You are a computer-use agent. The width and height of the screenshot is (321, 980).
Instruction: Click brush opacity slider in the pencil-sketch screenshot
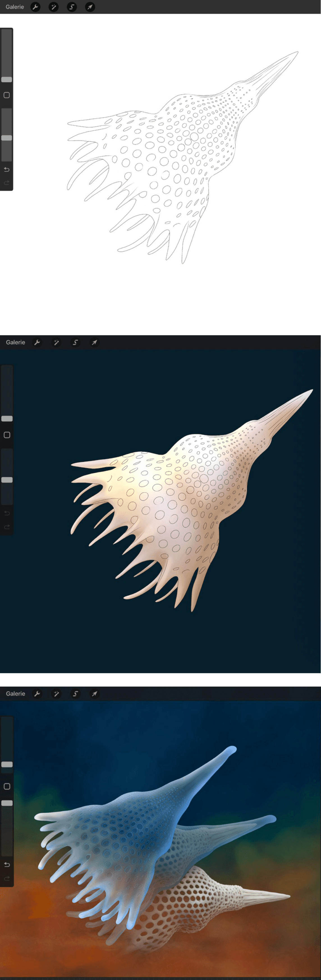click(7, 135)
